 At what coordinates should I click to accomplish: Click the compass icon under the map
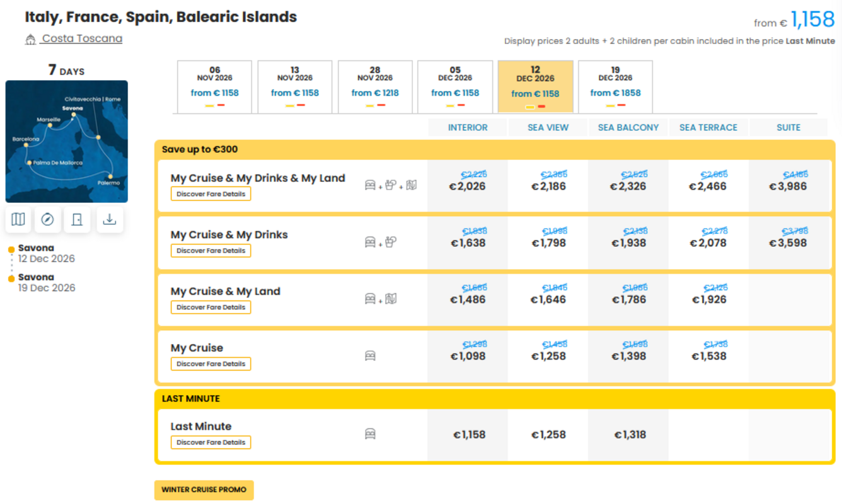[47, 219]
